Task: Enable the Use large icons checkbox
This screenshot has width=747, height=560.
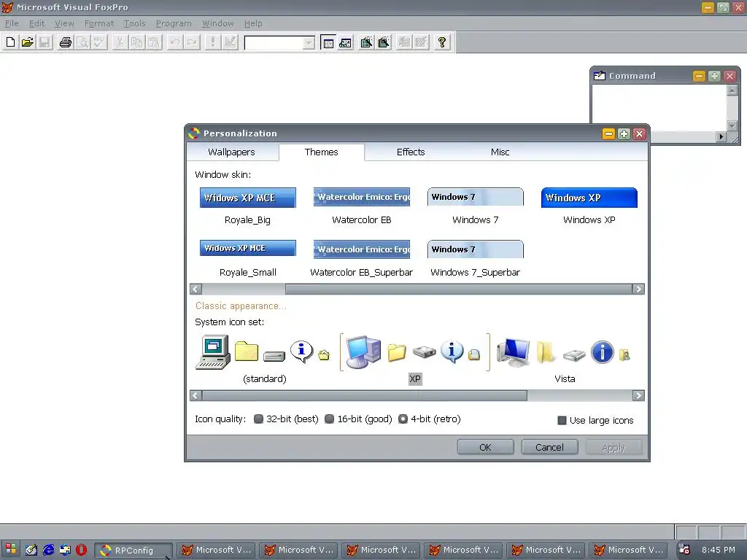Action: 595,421
